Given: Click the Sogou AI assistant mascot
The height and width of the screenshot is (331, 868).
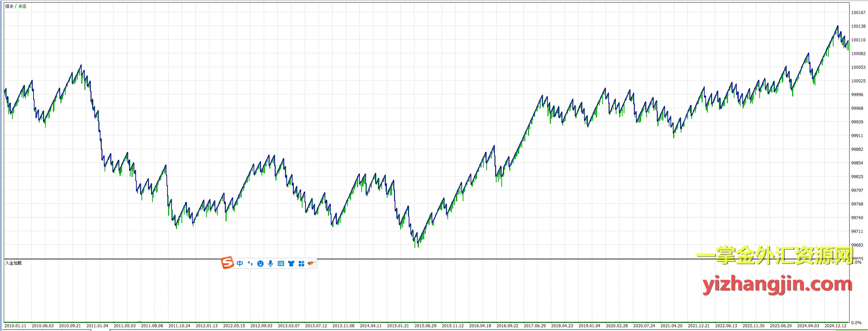Looking at the screenshot, I should 311,263.
